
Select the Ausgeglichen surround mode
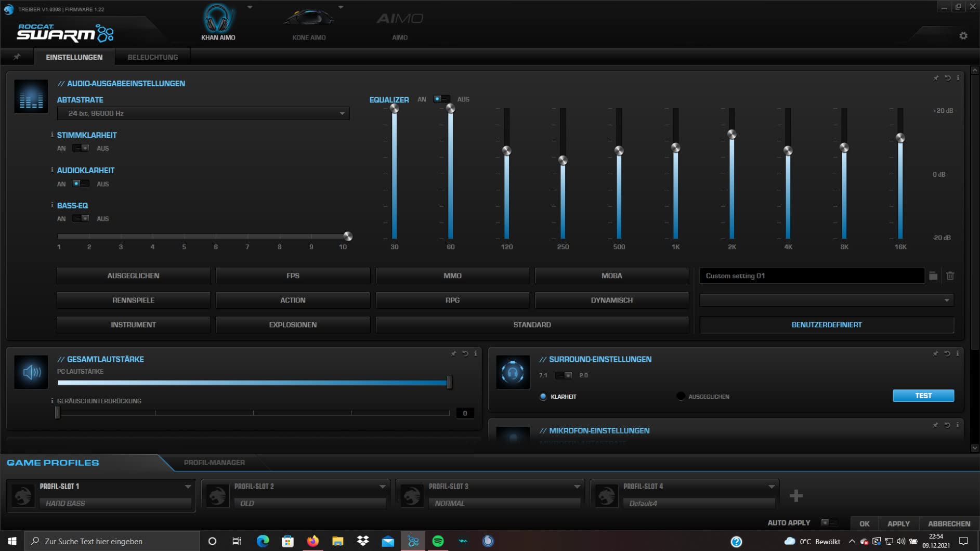click(681, 396)
